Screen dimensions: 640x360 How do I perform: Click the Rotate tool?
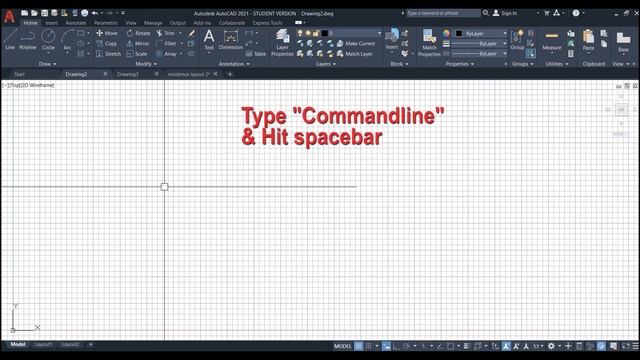[138, 33]
